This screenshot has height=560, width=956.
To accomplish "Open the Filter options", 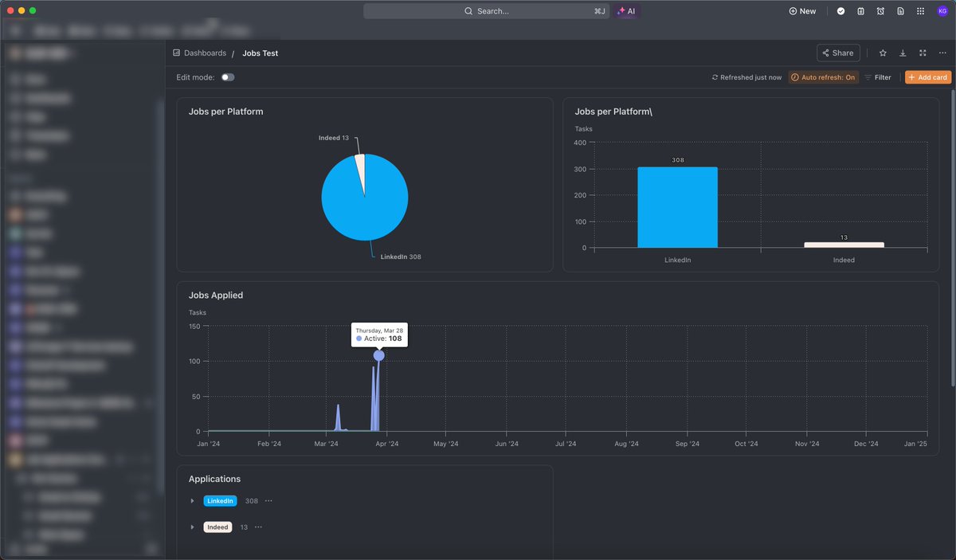I will click(x=878, y=77).
